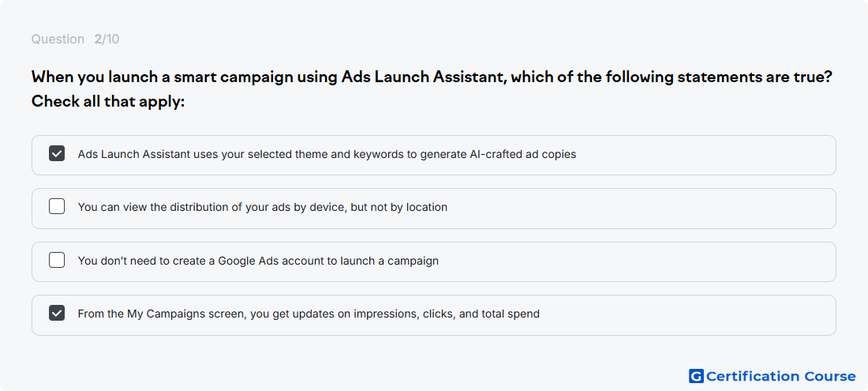868x391 pixels.
Task: Click the blue G logo icon
Action: 696,377
